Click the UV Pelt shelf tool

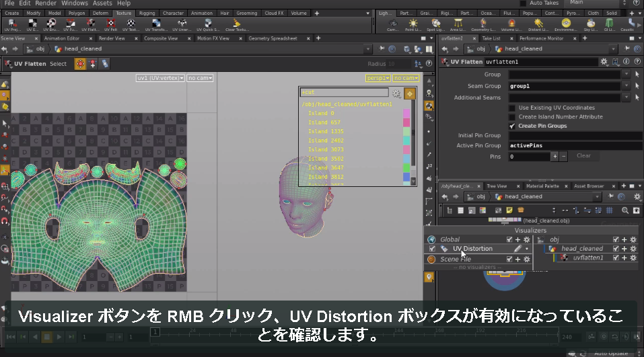[x=110, y=25]
